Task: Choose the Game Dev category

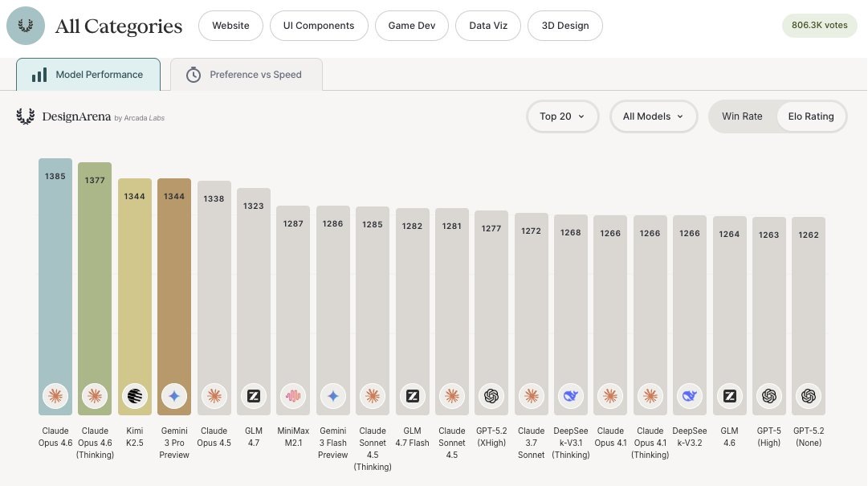Action: pyautogui.click(x=412, y=26)
